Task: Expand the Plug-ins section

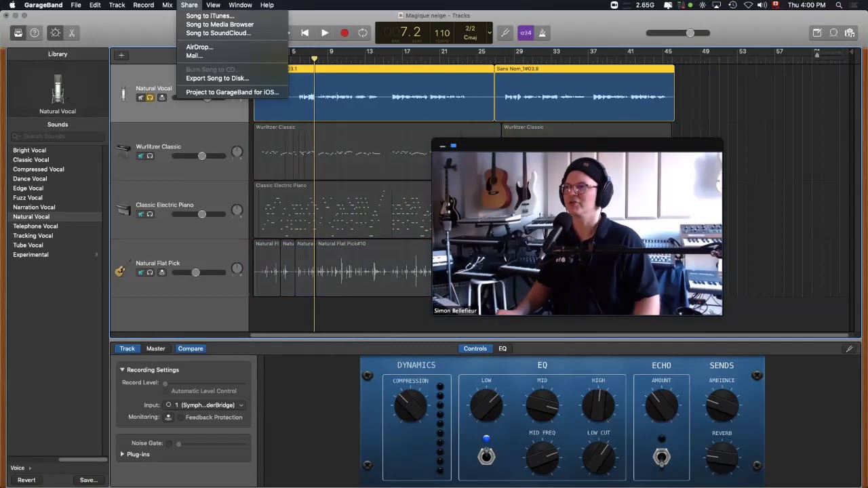Action: point(123,454)
